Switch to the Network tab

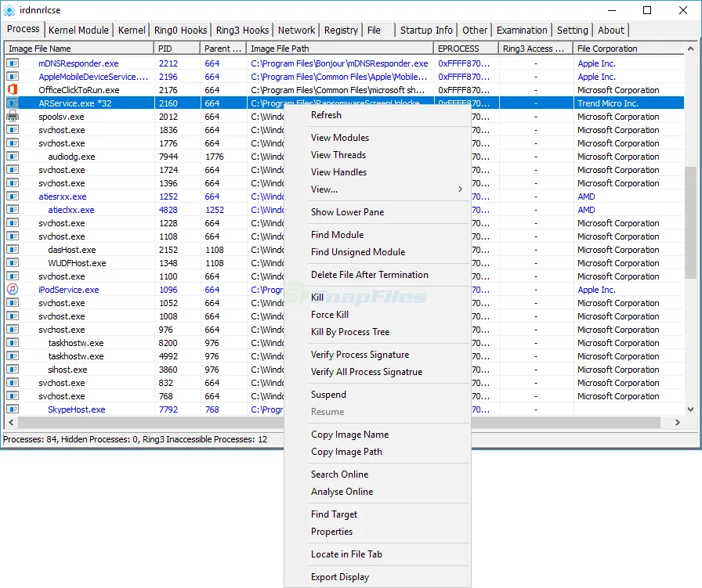pos(296,30)
